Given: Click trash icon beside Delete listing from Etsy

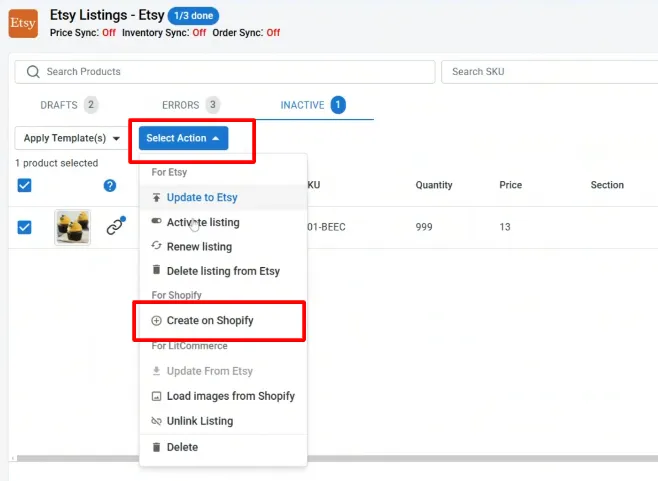Looking at the screenshot, I should pyautogui.click(x=156, y=270).
